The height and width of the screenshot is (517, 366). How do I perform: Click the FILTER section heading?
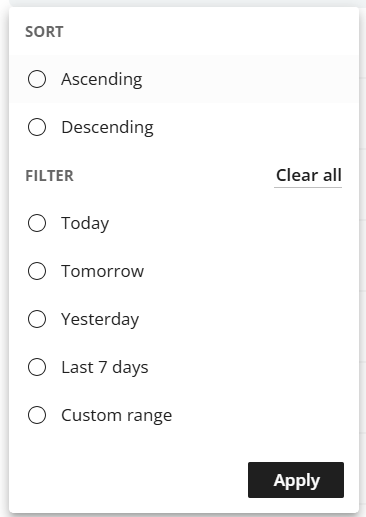click(x=49, y=176)
